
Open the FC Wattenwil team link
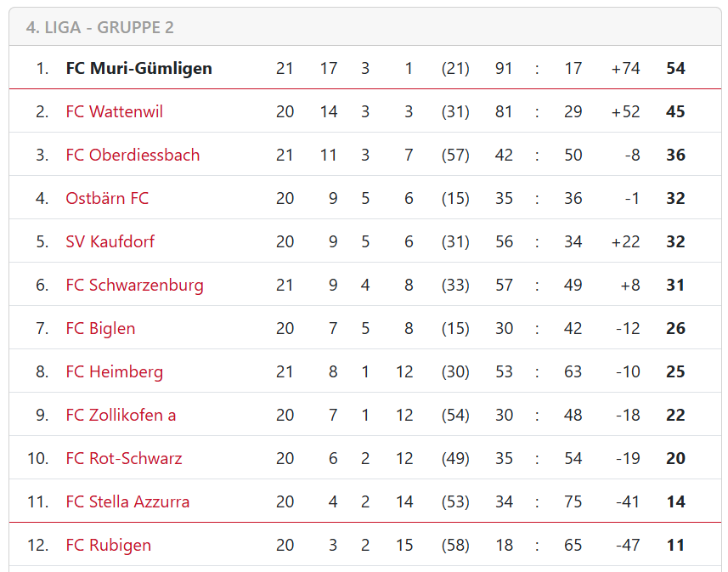[114, 111]
